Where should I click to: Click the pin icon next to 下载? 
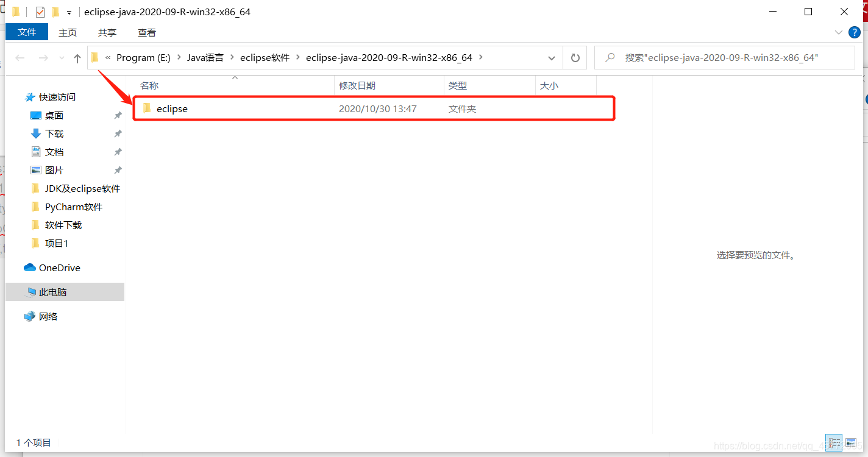(x=118, y=133)
